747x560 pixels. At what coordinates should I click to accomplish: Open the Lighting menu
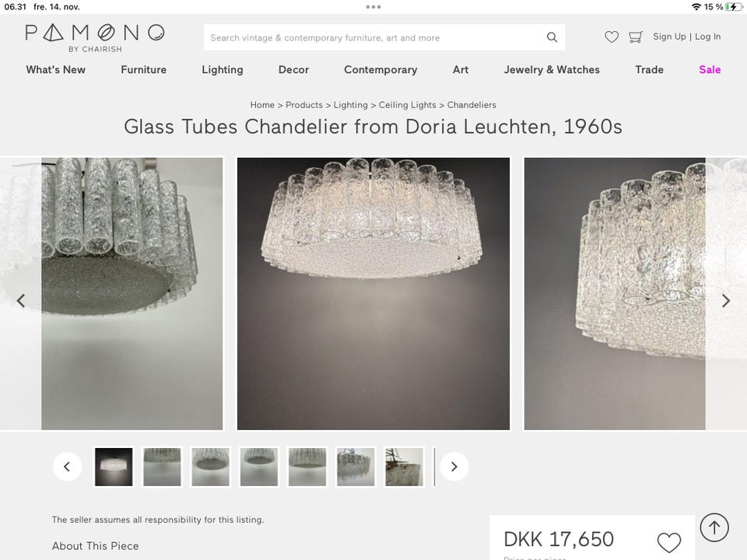point(222,69)
